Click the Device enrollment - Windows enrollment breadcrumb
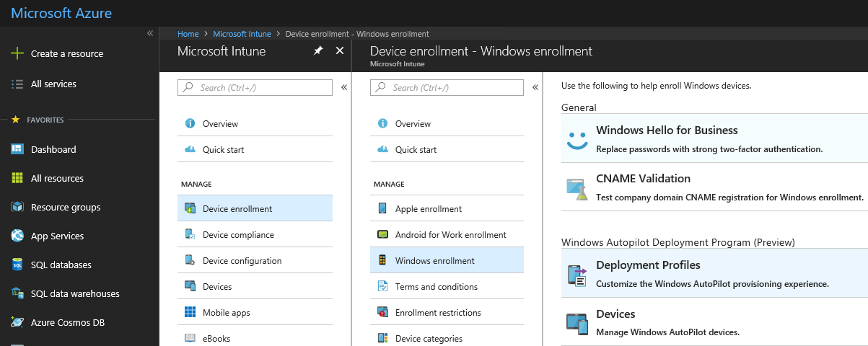 pyautogui.click(x=357, y=34)
